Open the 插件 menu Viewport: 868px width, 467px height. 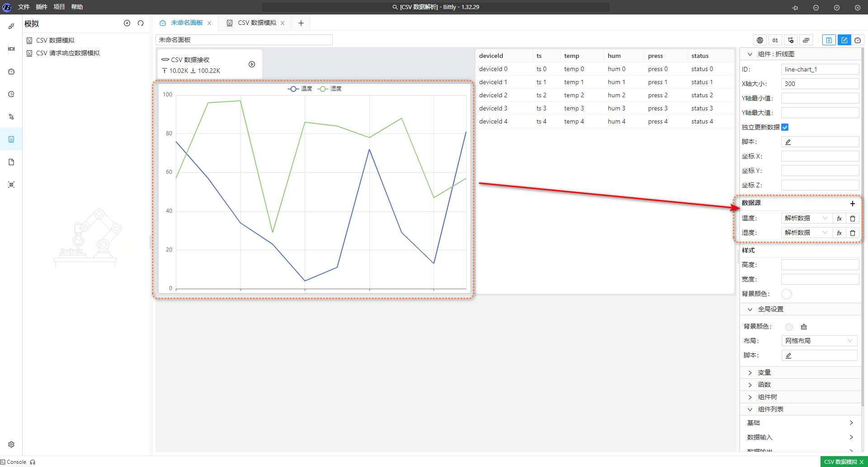(x=41, y=7)
